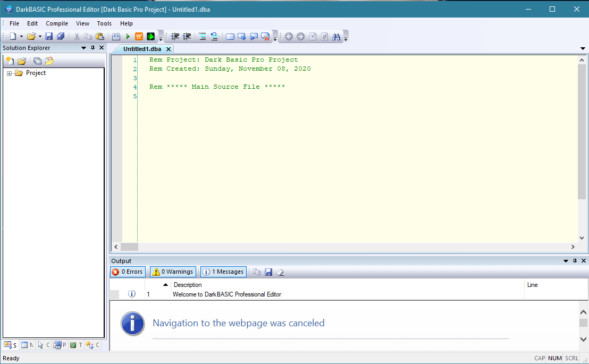Image resolution: width=589 pixels, height=364 pixels.
Task: Jump to the next bookmark icon
Action: coord(242,37)
